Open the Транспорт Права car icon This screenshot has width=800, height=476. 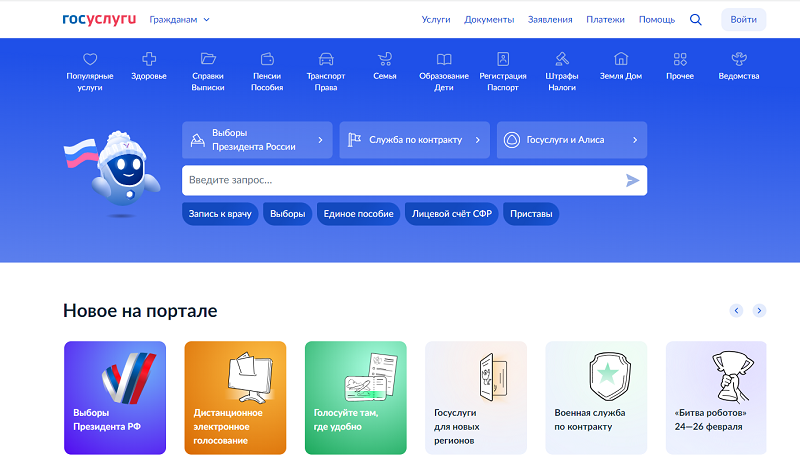click(326, 59)
